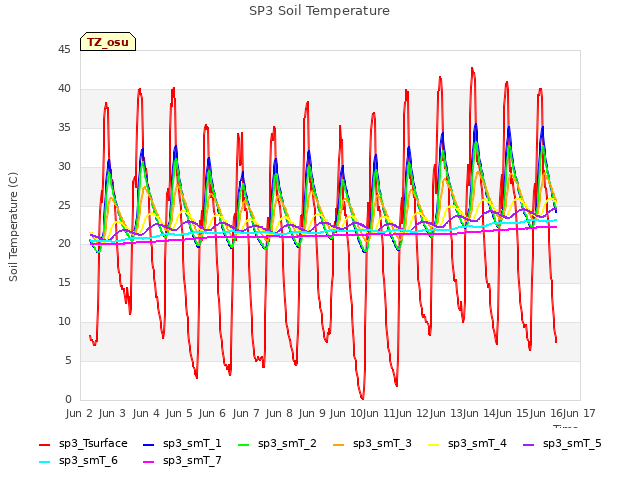640x480 pixels.
Task: Click the cyan sp3_smT_6 legend swatch
Action: coord(44,461)
